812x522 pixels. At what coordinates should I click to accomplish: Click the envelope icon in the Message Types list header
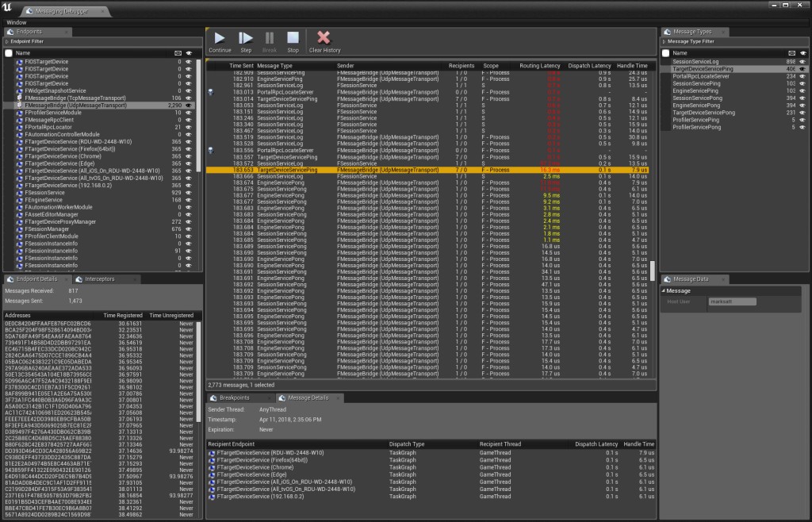tap(792, 53)
